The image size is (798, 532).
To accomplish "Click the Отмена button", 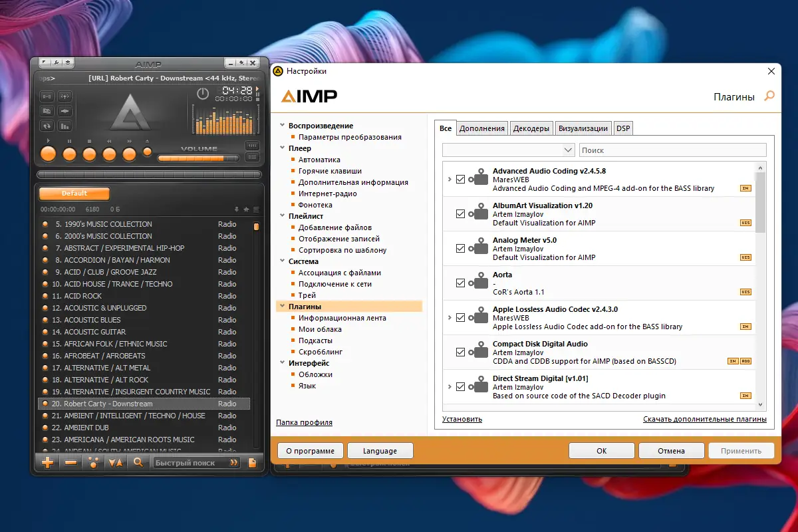I will coord(671,451).
